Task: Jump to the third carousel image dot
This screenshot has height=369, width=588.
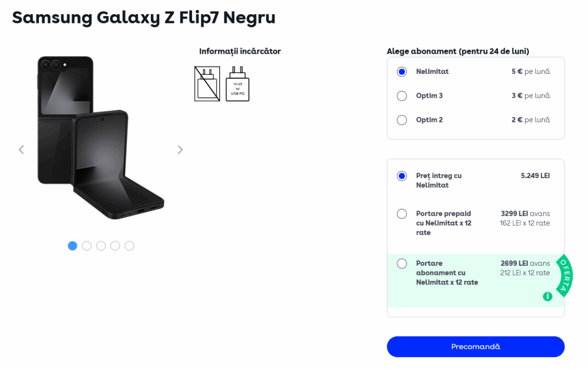Action: coord(101,246)
